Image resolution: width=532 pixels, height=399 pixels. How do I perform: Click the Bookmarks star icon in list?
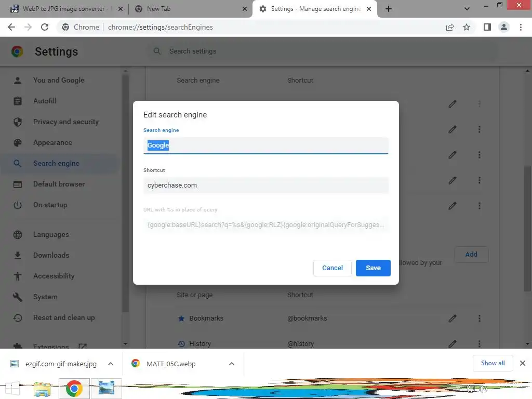(x=181, y=318)
